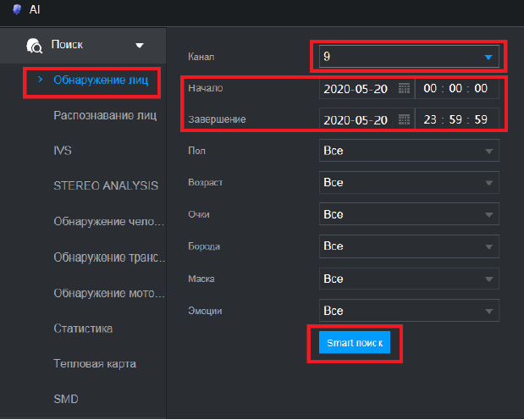This screenshot has width=524, height=420.
Task: Open calendar picker for Начало date
Action: (x=404, y=88)
